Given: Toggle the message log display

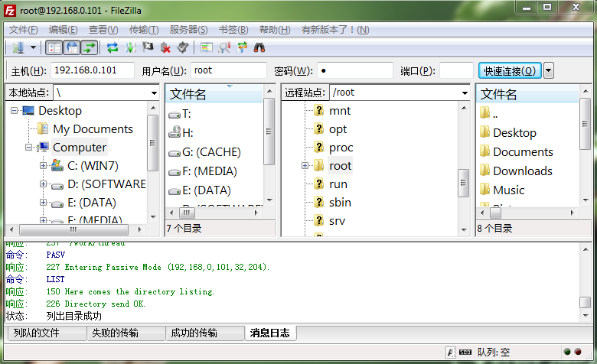Looking at the screenshot, I should 54,47.
